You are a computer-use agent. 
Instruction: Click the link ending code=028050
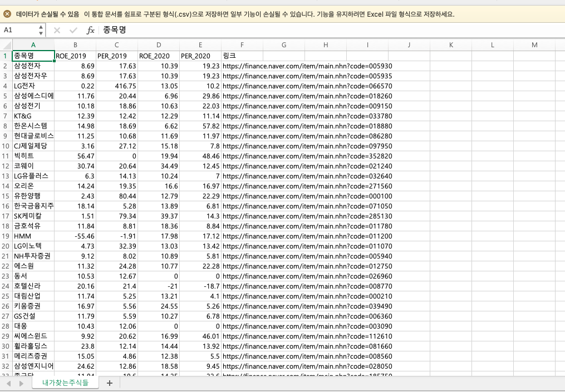[307, 366]
